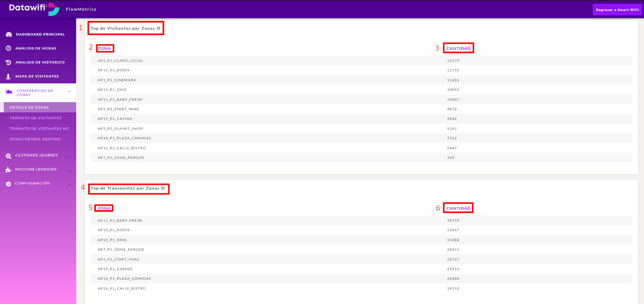Expand the Customer Journey chevron

69,157
